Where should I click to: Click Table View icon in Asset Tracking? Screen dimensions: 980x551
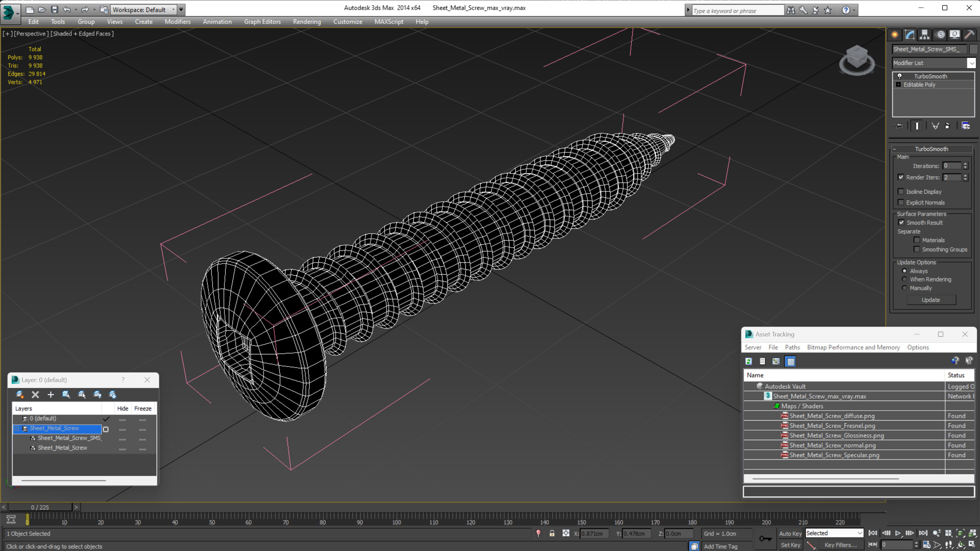790,361
